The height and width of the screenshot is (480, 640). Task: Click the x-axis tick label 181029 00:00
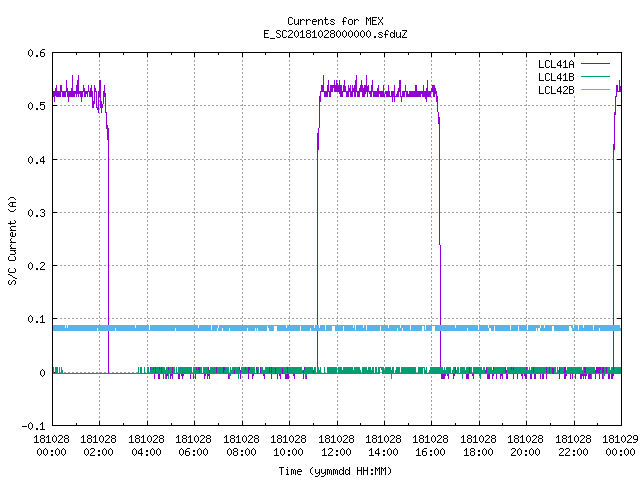[x=620, y=445]
